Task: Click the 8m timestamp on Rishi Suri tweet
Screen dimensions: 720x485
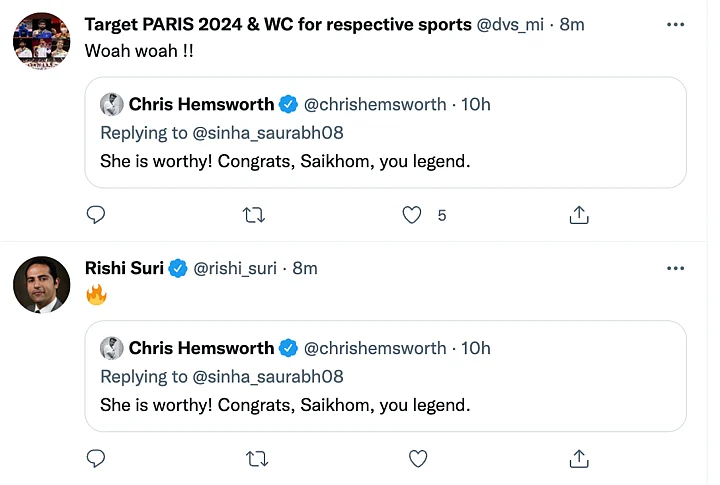Action: [x=305, y=268]
